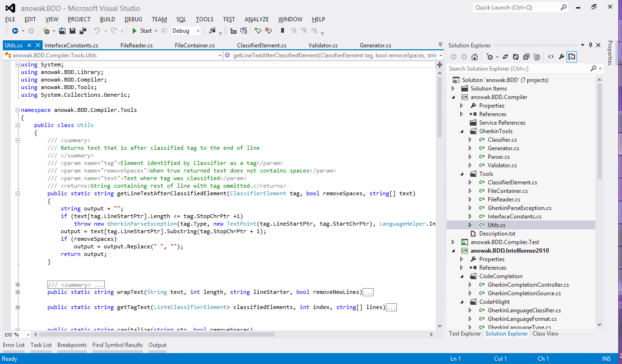Viewport: 622px width, 364px height.
Task: Click the Quick Launch search magnifier icon
Action: (x=563, y=8)
